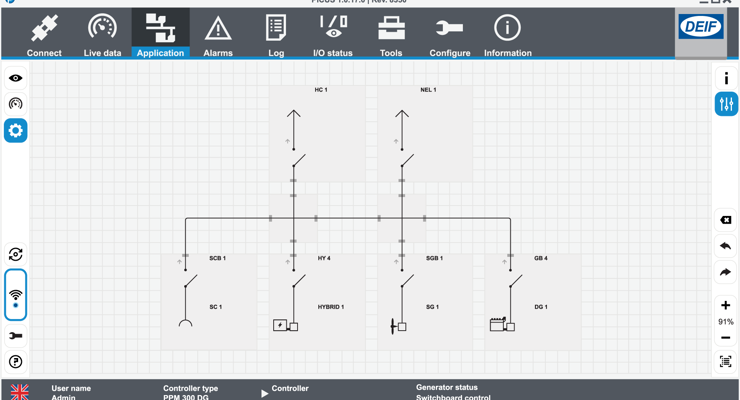The height and width of the screenshot is (400, 740).
Task: Toggle the eye view icon in left sidebar
Action: tap(16, 78)
